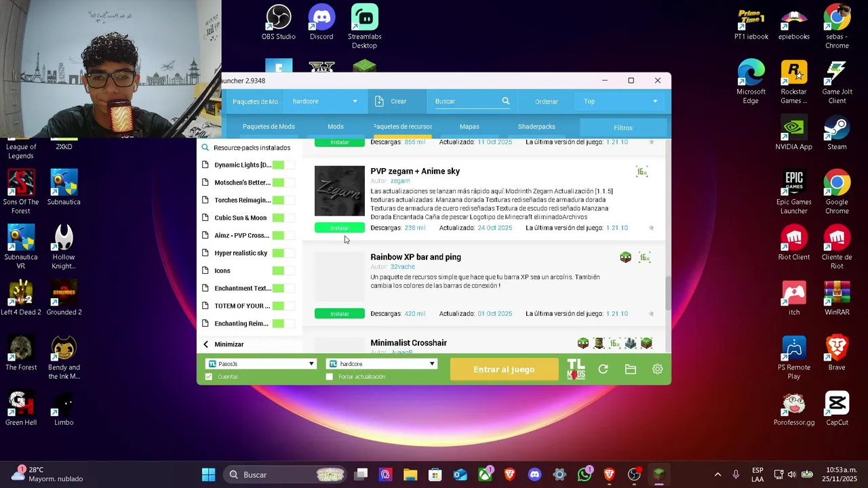
Task: Uncheck the Cuentas checkbox
Action: 209,376
